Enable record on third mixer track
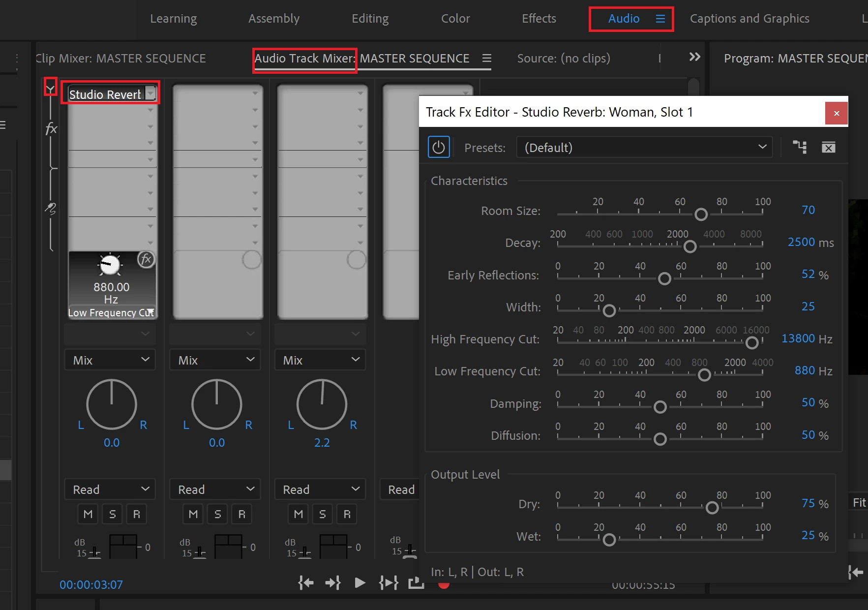This screenshot has width=868, height=610. point(347,514)
